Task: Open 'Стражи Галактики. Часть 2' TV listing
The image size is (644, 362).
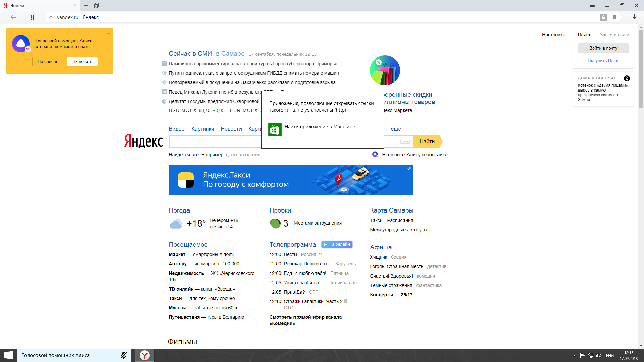Action: [313, 301]
